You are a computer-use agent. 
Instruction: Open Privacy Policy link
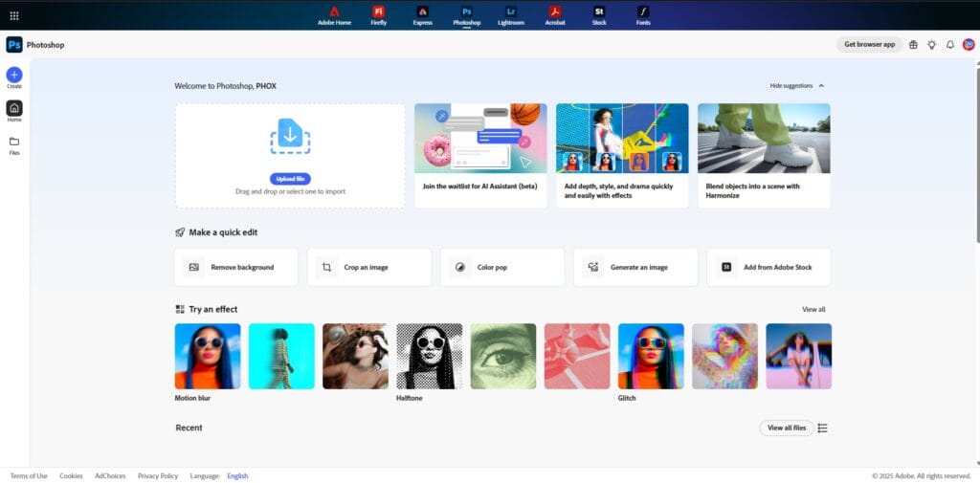click(x=158, y=476)
